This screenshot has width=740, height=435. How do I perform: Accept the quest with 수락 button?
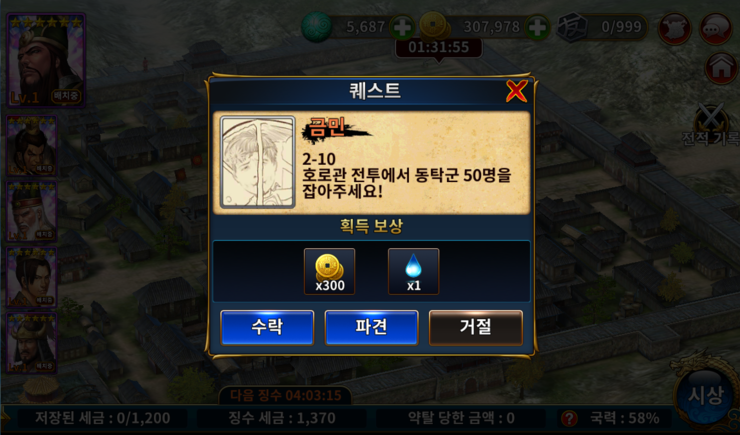pos(267,327)
